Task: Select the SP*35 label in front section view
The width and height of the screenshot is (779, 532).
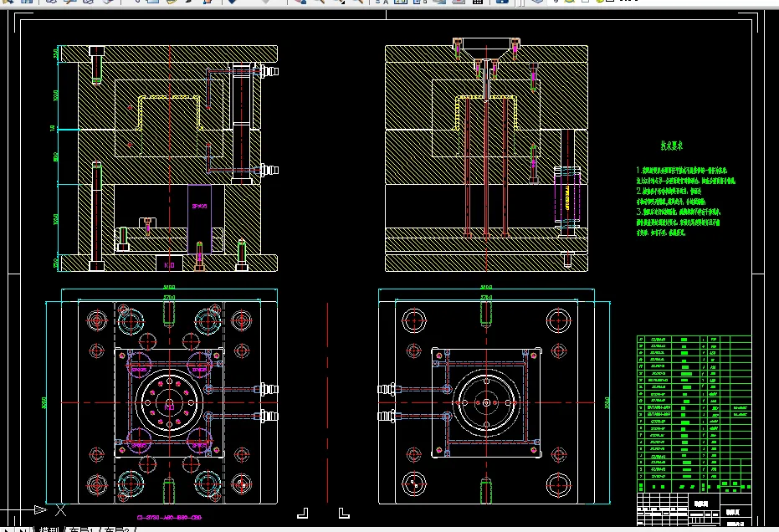Action: (x=199, y=206)
